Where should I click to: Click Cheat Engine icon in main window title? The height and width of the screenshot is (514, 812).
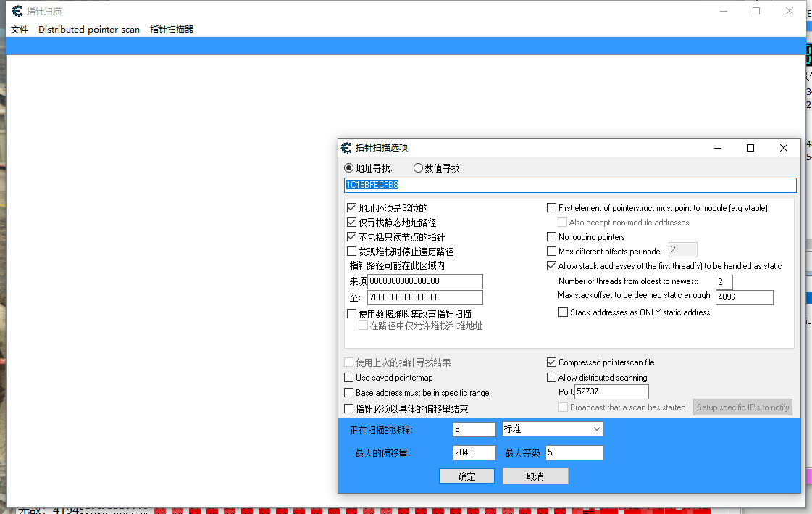coord(17,11)
